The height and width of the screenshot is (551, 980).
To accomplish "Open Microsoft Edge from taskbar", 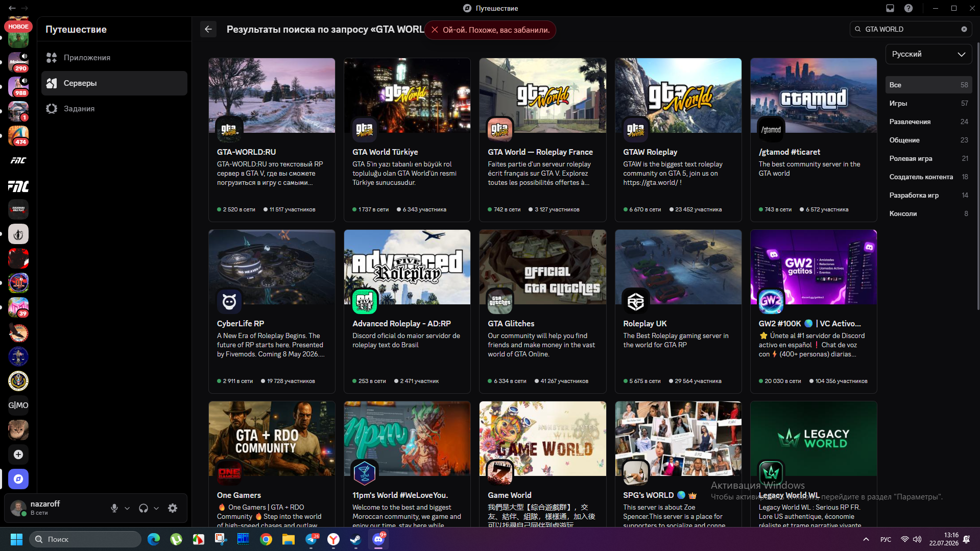I will pyautogui.click(x=154, y=539).
